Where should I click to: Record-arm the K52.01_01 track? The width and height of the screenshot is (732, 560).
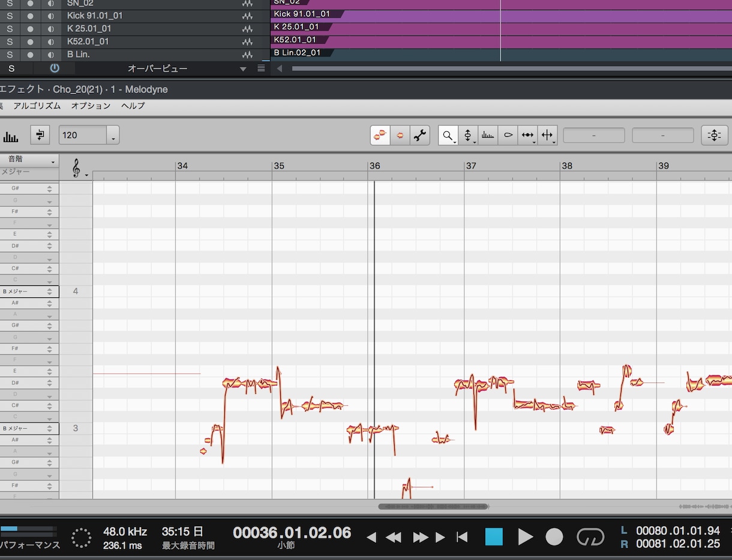coord(31,42)
